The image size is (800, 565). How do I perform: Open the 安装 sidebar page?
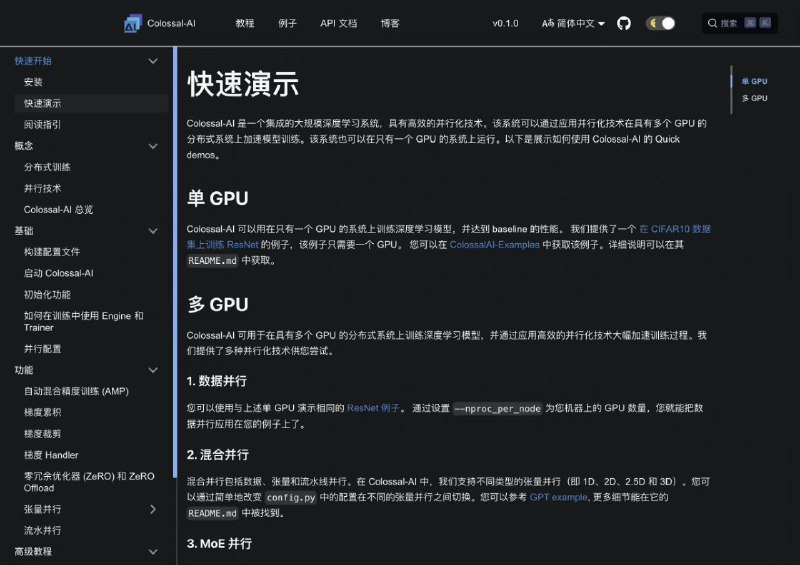[33, 82]
